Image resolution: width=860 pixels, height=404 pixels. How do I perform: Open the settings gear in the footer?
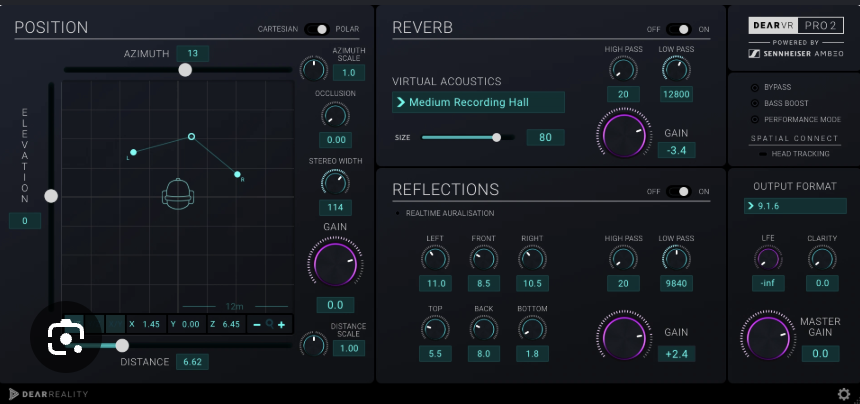[x=844, y=394]
